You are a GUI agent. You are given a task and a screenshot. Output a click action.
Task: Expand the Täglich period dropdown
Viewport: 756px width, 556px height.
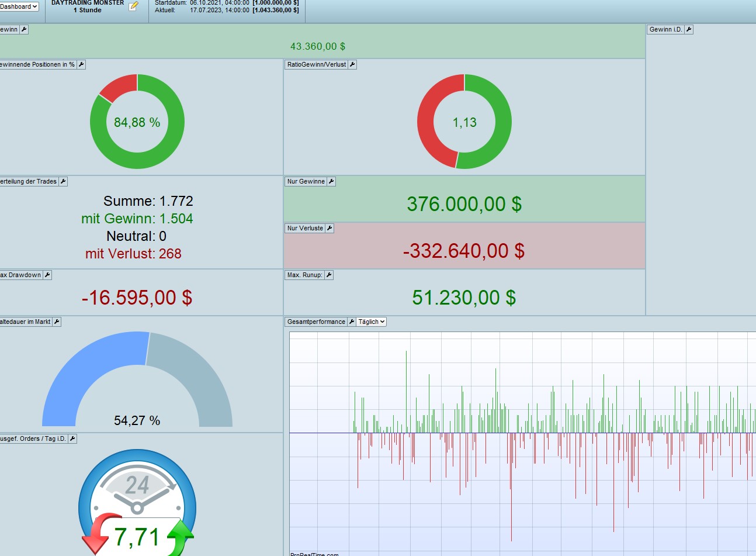pos(372,322)
